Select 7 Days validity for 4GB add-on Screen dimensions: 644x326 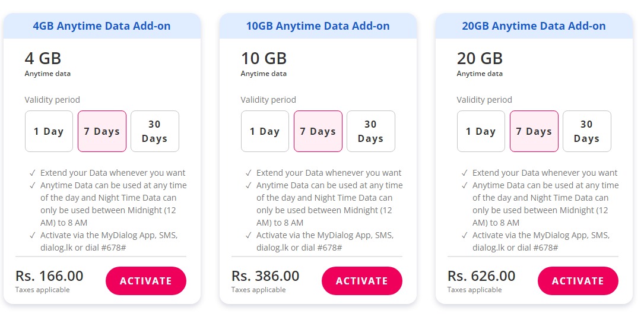click(x=102, y=131)
